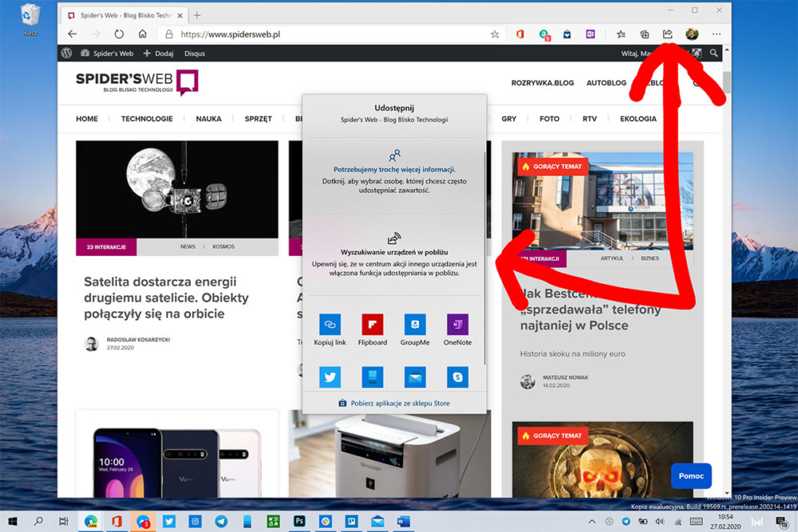Open Disqus in the admin bar
Screen dimensions: 798x532
[195, 53]
